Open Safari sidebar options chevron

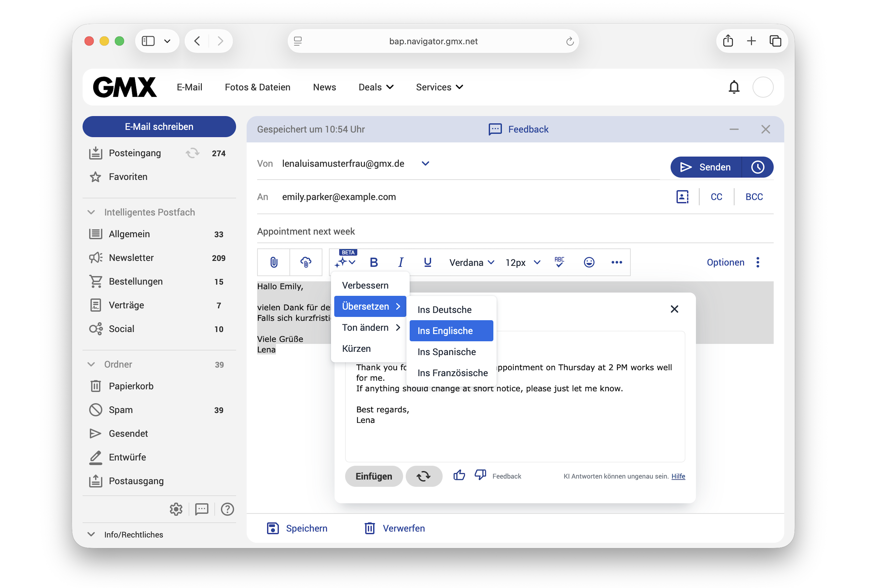(x=167, y=41)
